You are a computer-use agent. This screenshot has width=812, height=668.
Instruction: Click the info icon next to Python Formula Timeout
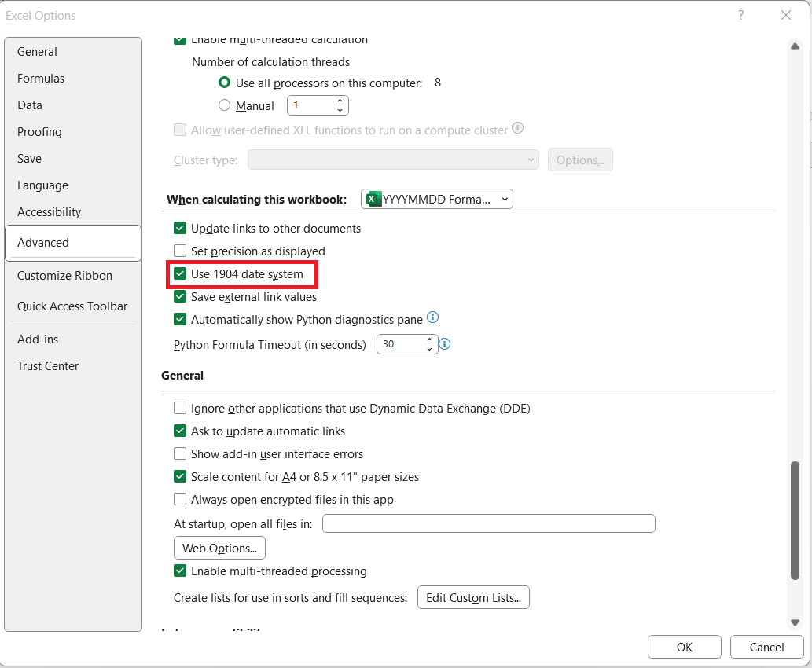(444, 344)
